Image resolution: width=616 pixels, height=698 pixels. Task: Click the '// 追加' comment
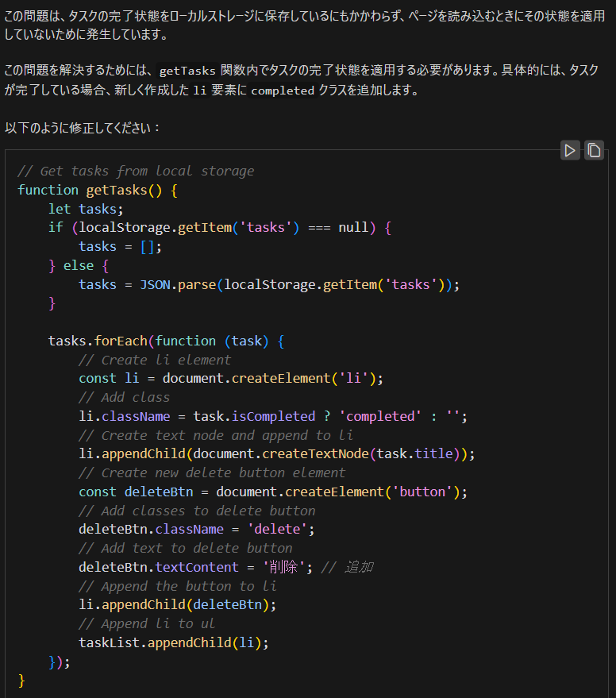pos(348,567)
